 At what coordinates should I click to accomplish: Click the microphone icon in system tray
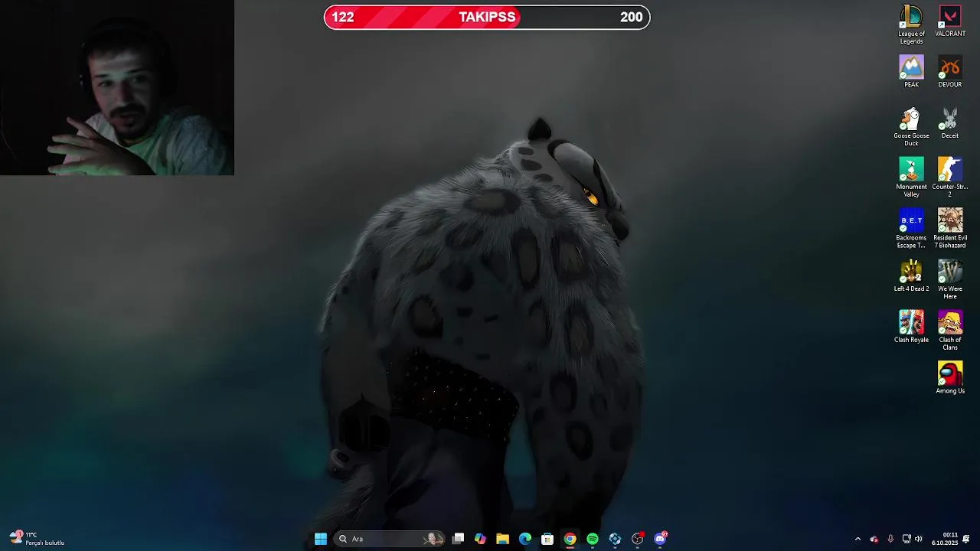(x=890, y=539)
